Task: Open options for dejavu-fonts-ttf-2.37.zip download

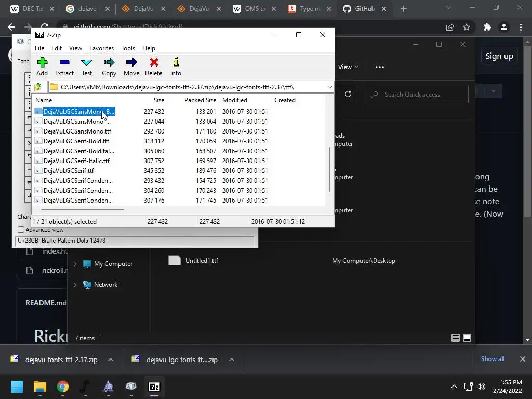Action: pos(111,360)
